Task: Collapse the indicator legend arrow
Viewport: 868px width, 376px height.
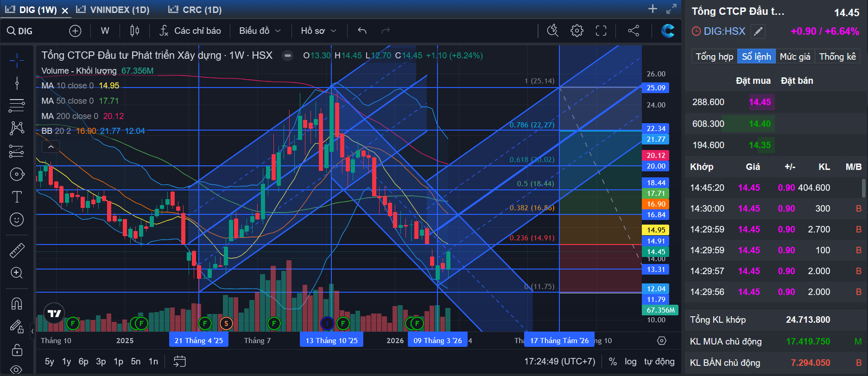Action: click(x=51, y=147)
